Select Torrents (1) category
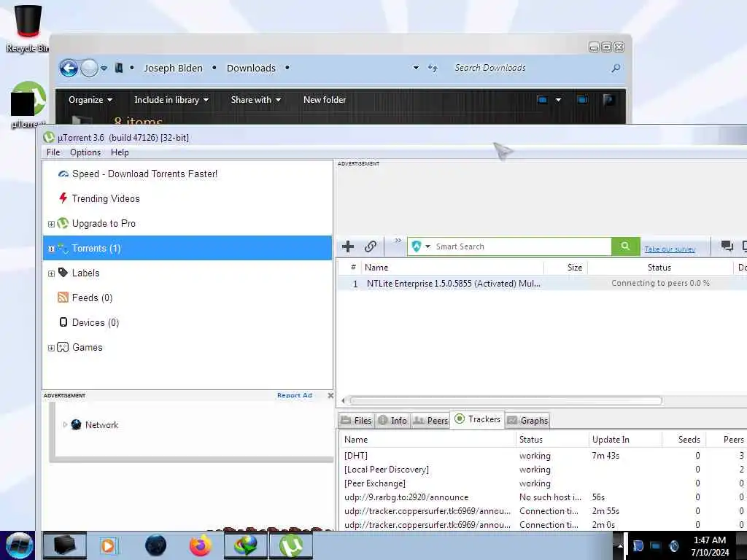The height and width of the screenshot is (560, 747). [x=187, y=248]
